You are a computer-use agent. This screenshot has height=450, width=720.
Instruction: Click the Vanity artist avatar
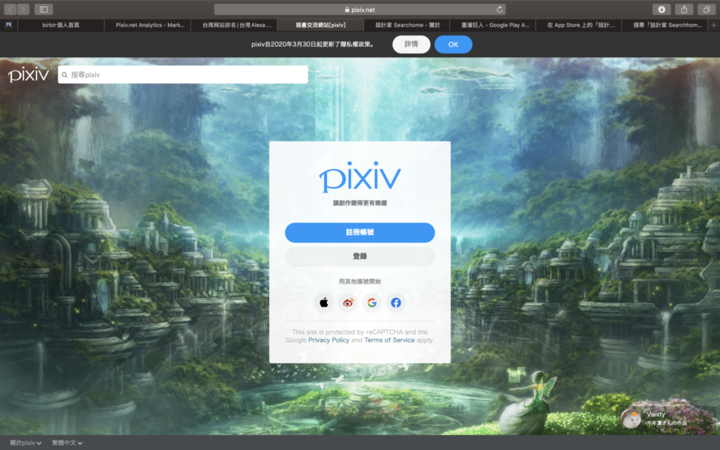[631, 418]
